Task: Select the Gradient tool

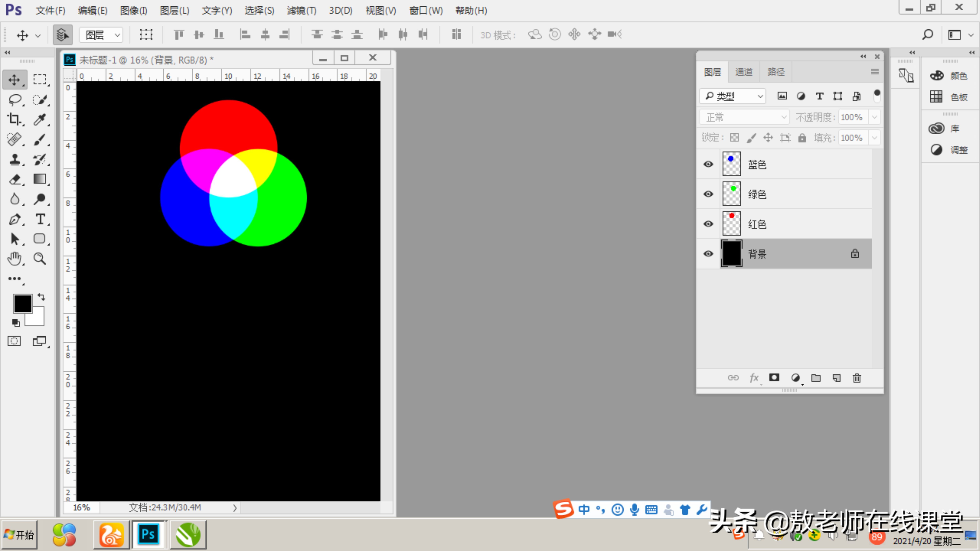Action: (x=40, y=179)
